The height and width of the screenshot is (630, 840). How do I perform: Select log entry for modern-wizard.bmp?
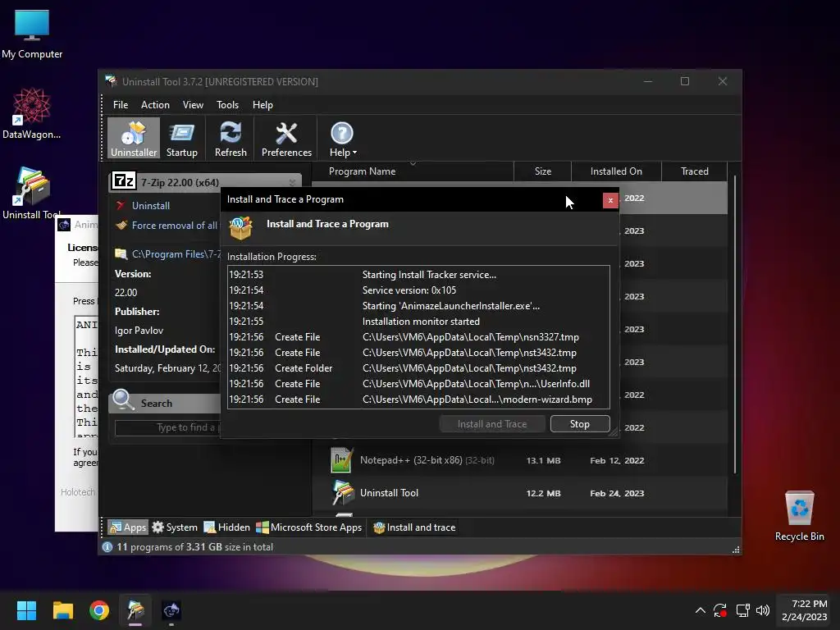tap(418, 399)
